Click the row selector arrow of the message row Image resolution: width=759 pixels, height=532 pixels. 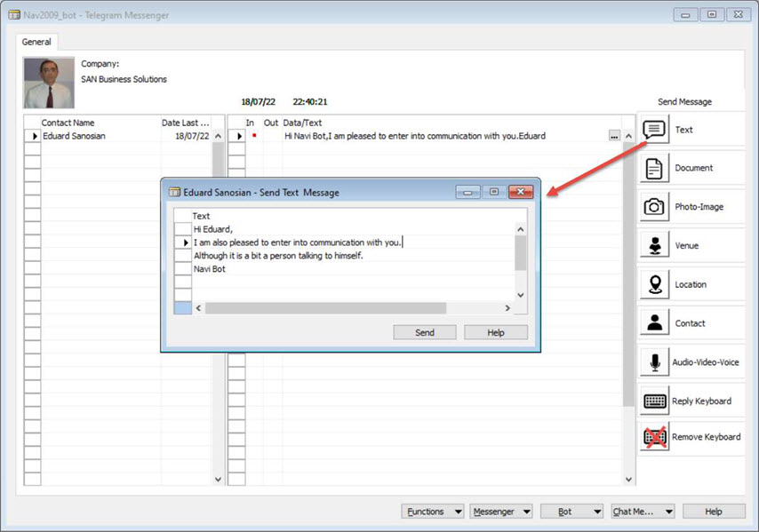click(x=239, y=137)
